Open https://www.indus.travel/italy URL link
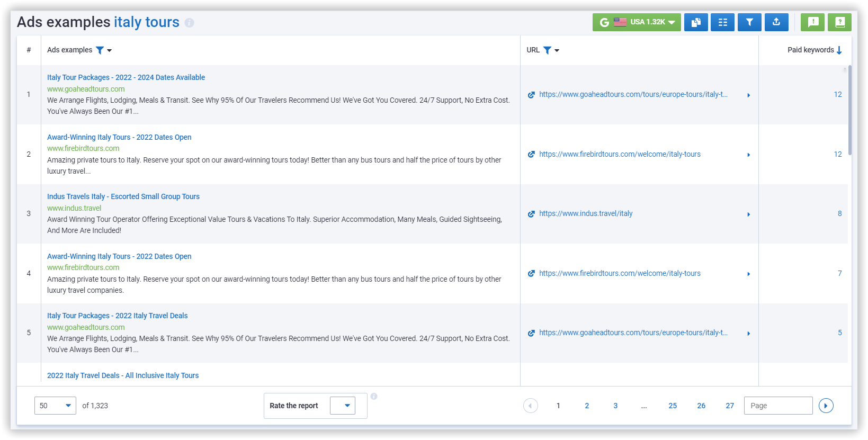The width and height of the screenshot is (868, 440). pos(586,213)
